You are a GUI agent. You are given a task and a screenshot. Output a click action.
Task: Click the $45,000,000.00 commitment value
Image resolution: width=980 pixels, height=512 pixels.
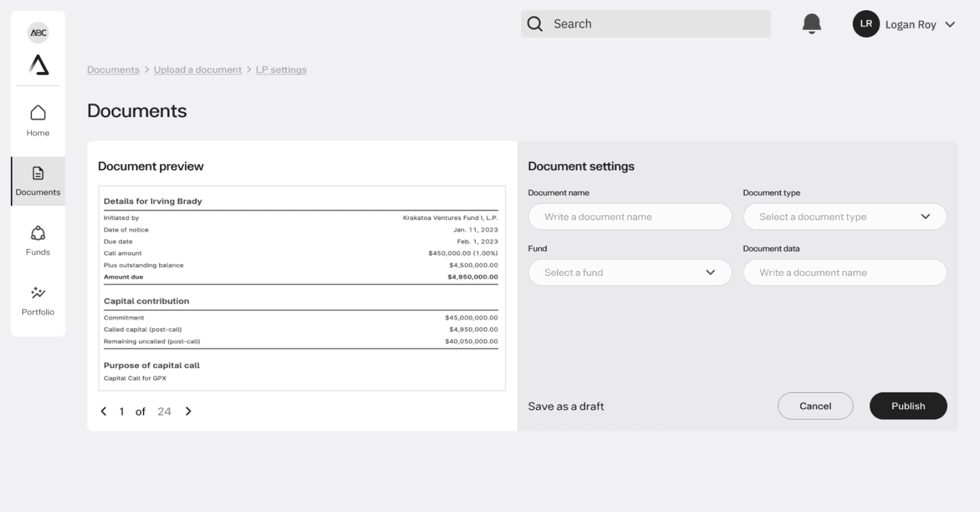coord(471,317)
